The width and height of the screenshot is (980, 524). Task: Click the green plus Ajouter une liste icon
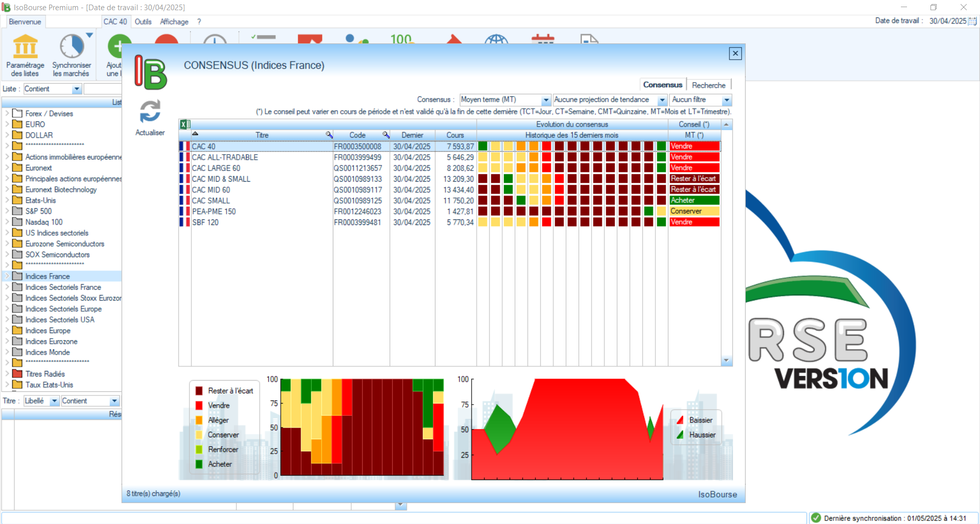click(x=118, y=46)
